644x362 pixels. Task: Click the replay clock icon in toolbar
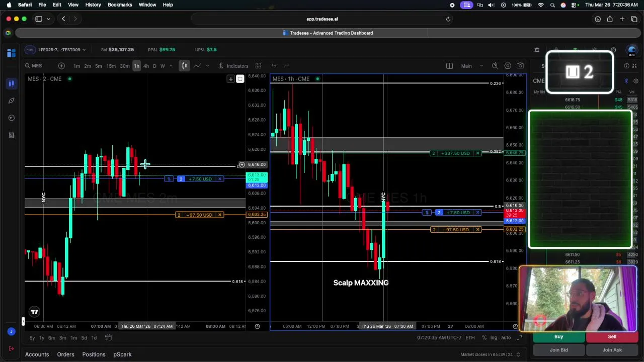(x=495, y=66)
